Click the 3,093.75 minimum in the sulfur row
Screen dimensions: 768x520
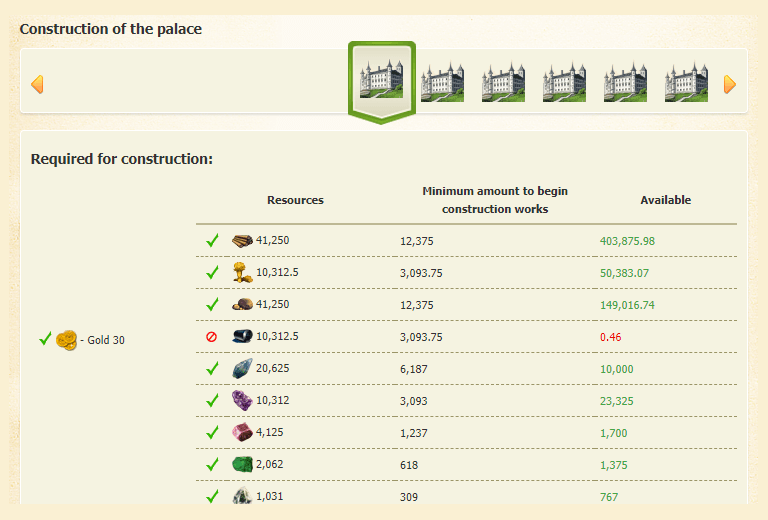[x=421, y=273]
